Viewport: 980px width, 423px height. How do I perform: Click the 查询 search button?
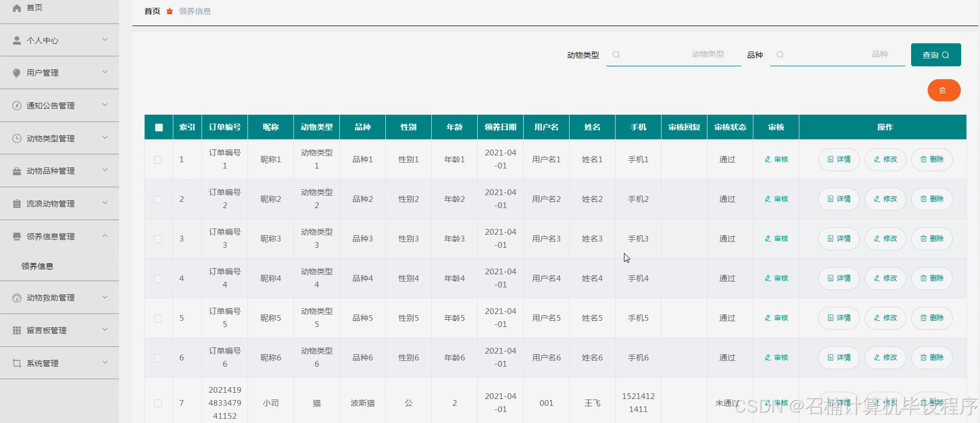(936, 55)
